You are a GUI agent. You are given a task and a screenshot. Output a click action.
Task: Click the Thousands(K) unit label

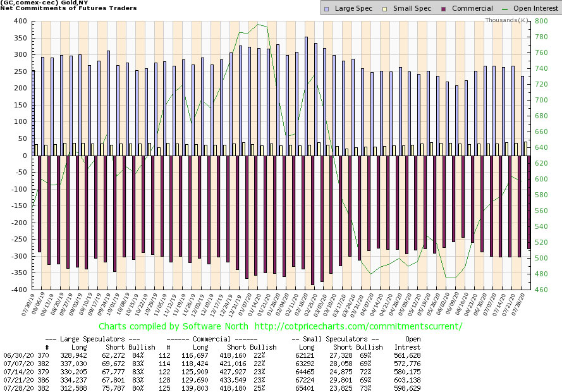click(x=507, y=20)
